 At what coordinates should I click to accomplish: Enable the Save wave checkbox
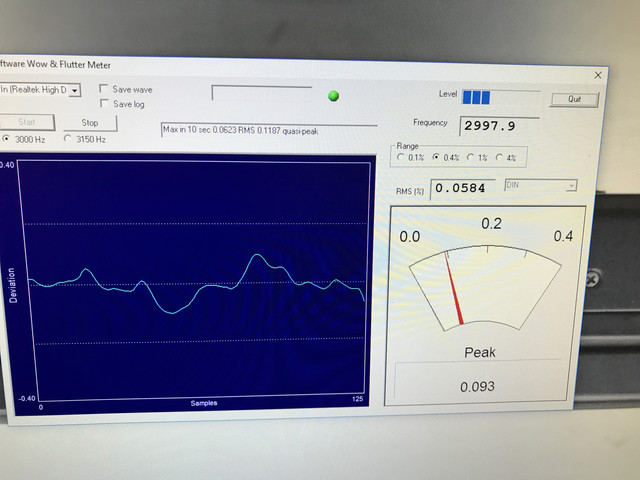104,89
